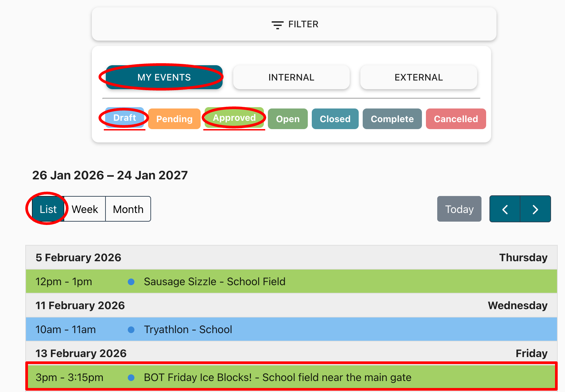Toggle the Draft status filter

click(124, 118)
